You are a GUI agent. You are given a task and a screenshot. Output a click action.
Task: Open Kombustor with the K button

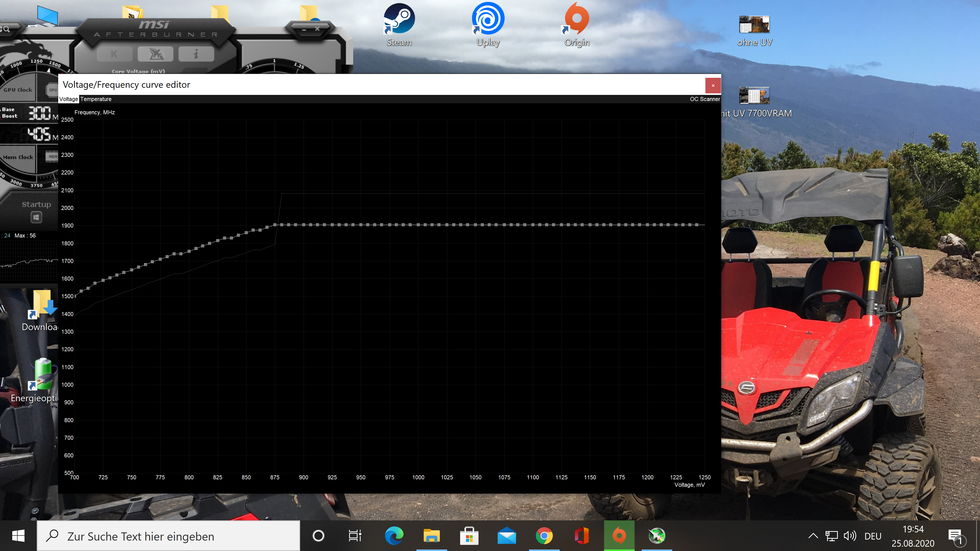pyautogui.click(x=115, y=54)
